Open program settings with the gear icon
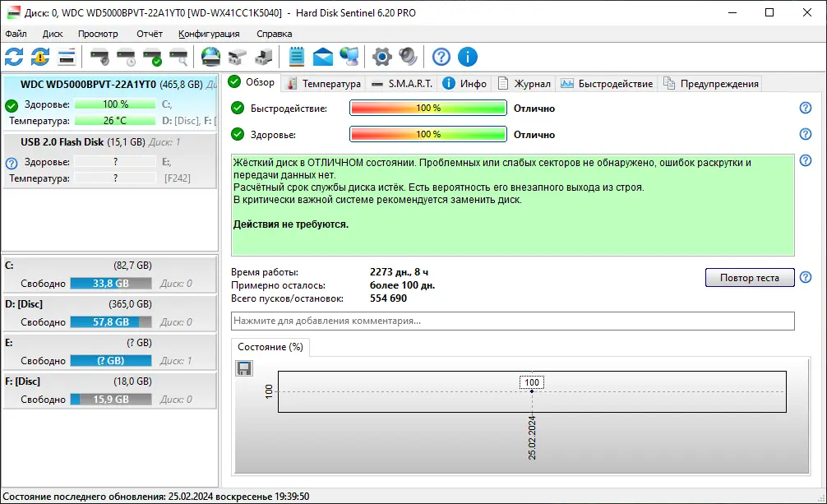The width and height of the screenshot is (827, 504). (380, 57)
